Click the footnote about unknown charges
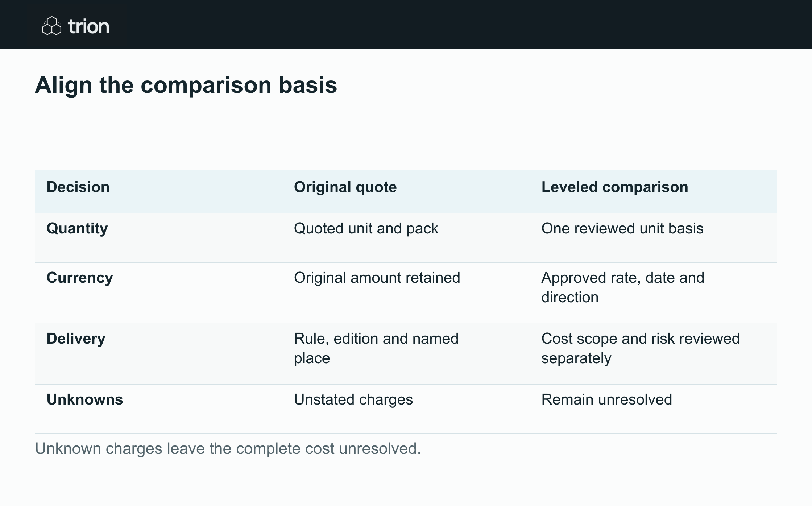Viewport: 812px width, 506px height. click(228, 449)
